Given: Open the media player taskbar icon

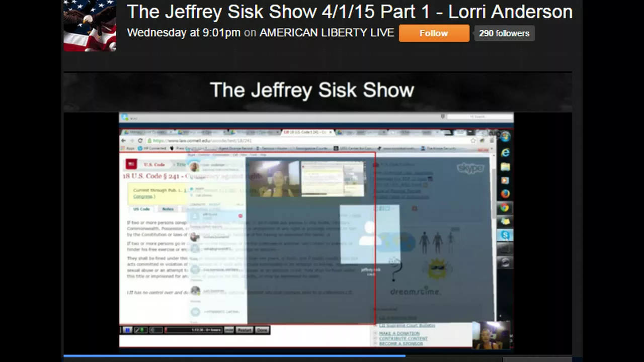Looking at the screenshot, I should (x=505, y=180).
